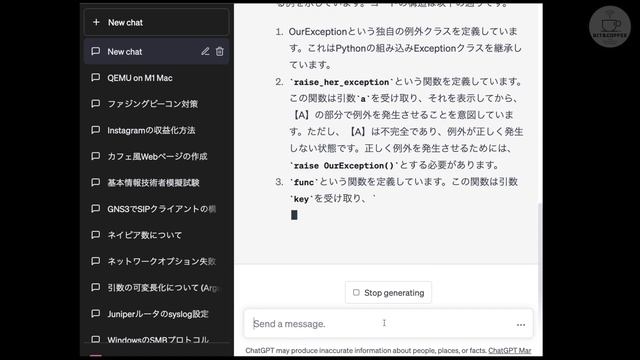This screenshot has width=640, height=360.
Task: Open the ChatGPT Mar version link
Action: (x=510, y=351)
